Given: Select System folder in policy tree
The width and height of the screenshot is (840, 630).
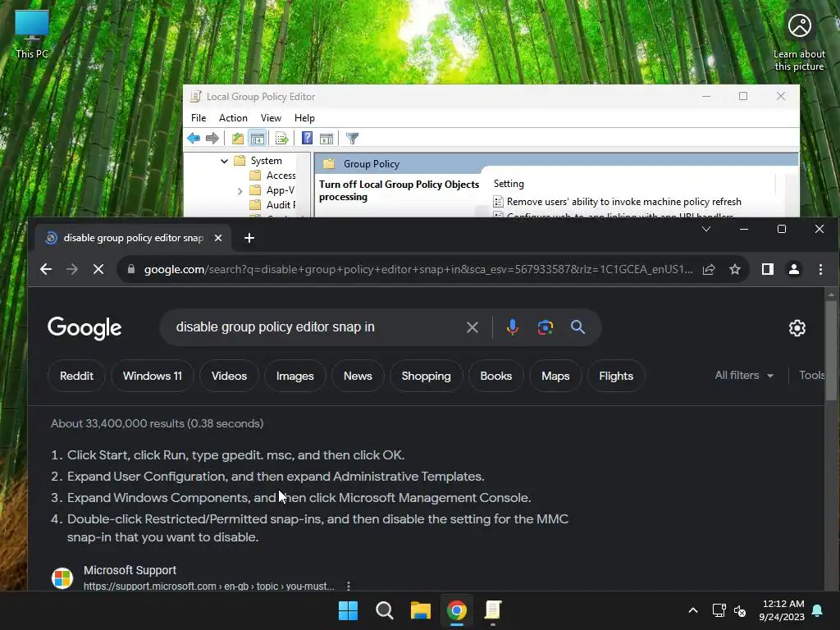Looking at the screenshot, I should click(258, 161).
